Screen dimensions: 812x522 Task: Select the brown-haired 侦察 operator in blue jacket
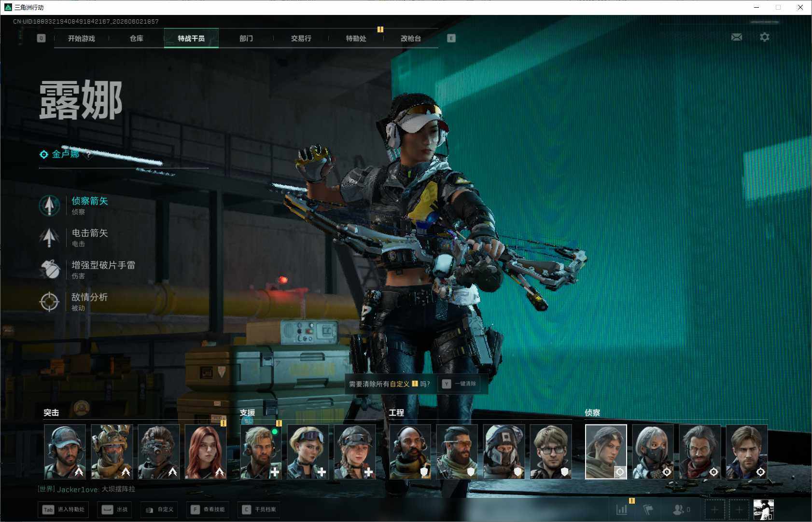[x=746, y=452]
